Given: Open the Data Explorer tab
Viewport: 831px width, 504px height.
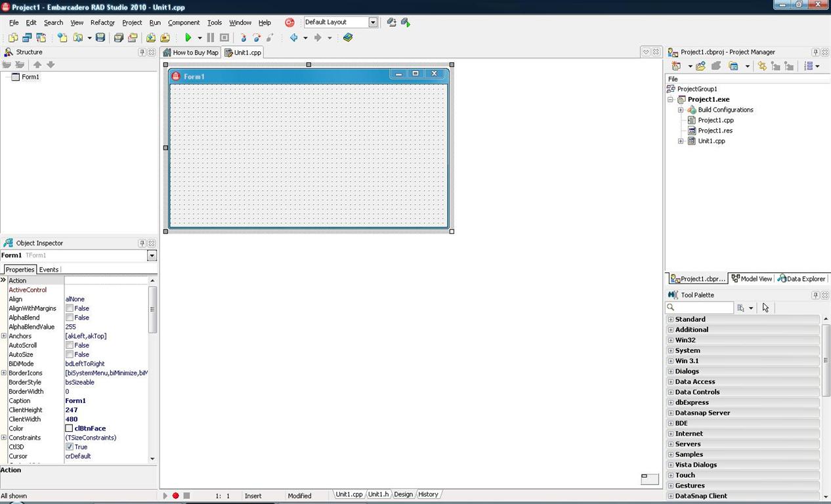Looking at the screenshot, I should 801,279.
